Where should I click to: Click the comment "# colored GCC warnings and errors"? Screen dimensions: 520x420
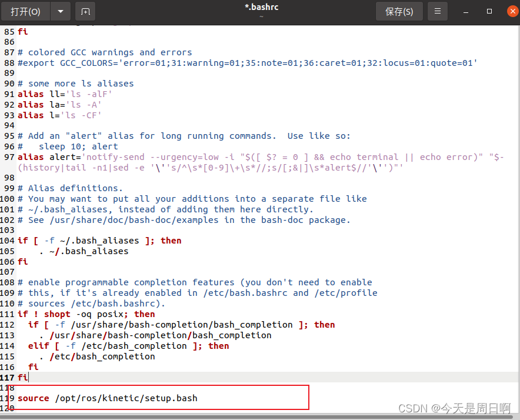tap(105, 52)
